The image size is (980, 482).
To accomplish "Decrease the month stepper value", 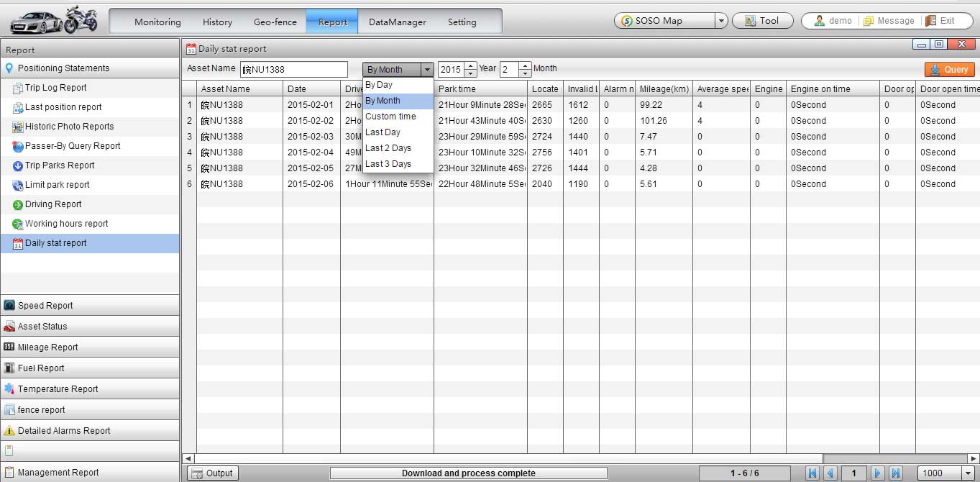I will coord(526,73).
